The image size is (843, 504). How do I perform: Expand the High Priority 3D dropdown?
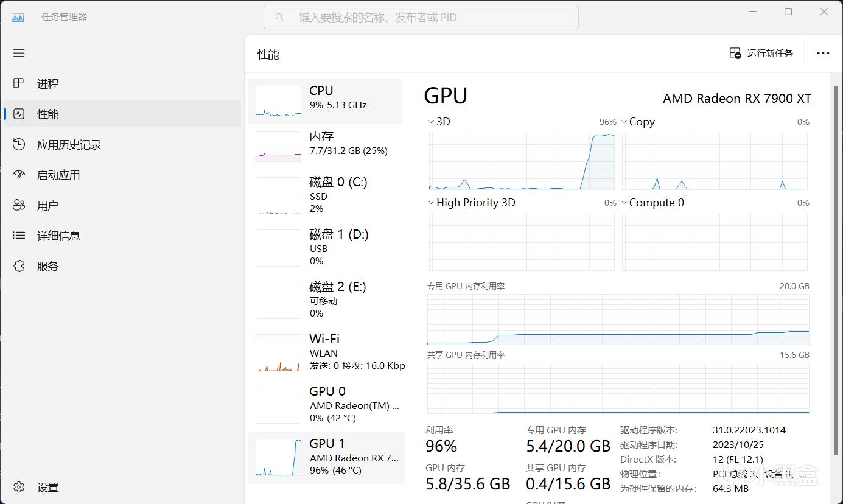coord(432,203)
